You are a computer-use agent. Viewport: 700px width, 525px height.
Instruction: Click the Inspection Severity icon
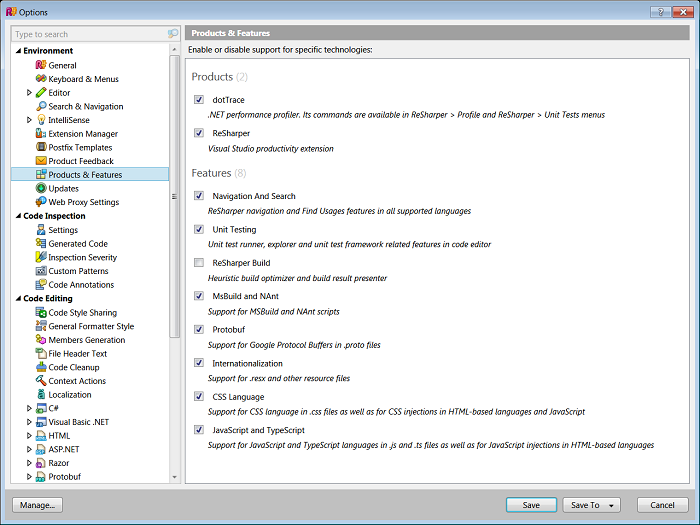point(41,257)
